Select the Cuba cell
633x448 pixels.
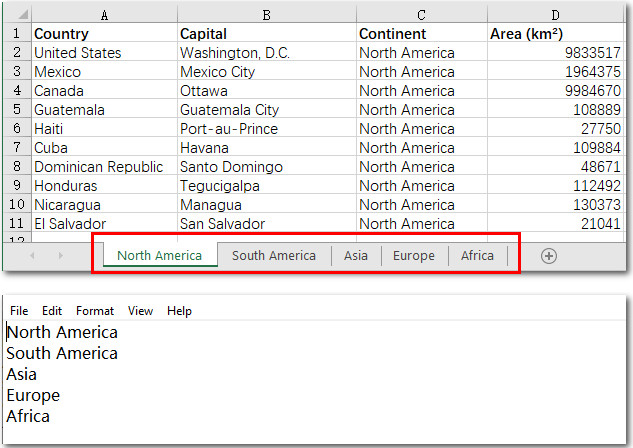point(104,147)
